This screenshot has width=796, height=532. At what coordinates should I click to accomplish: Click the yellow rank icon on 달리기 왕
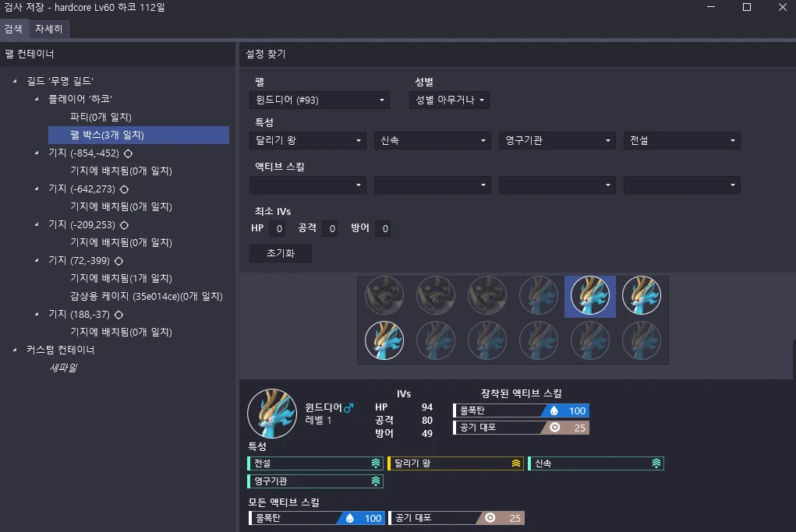pyautogui.click(x=516, y=463)
